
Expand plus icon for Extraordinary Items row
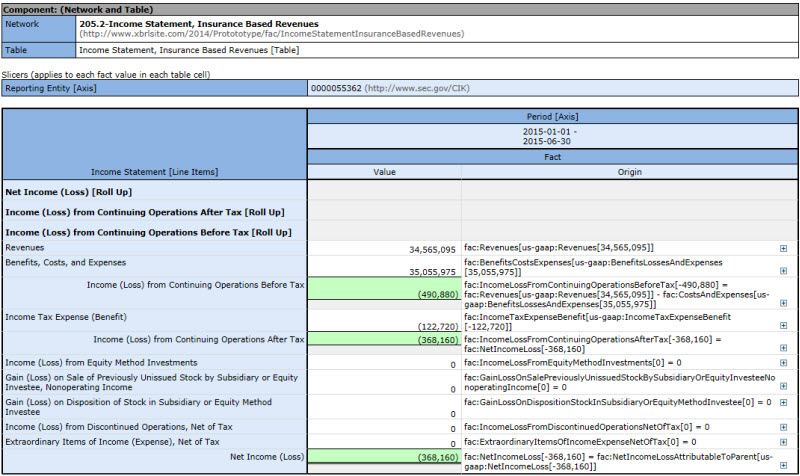point(783,441)
